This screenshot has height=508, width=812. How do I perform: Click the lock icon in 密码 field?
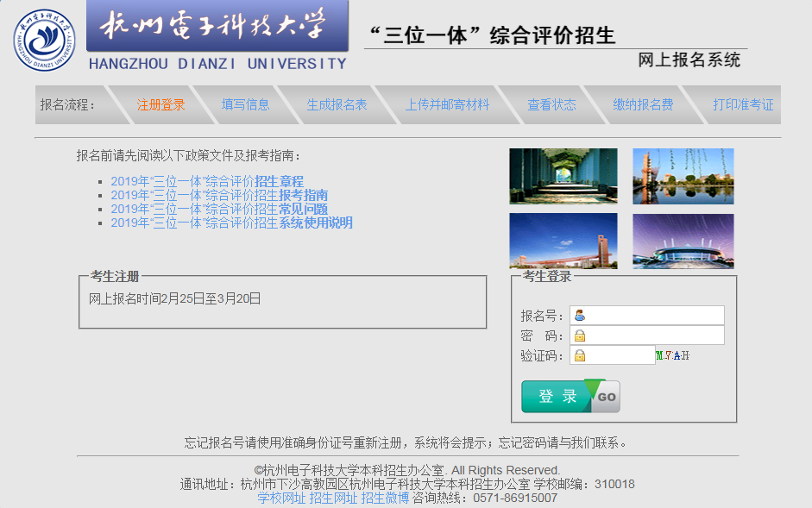click(580, 336)
